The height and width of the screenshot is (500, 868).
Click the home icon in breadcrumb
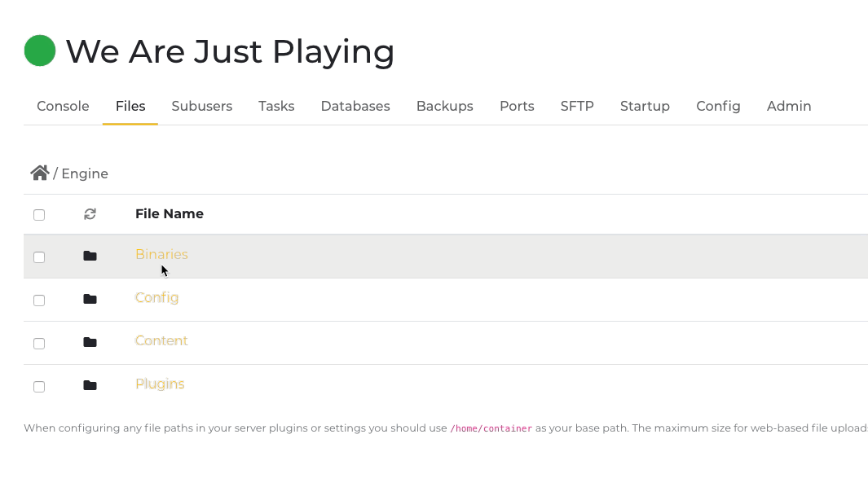click(39, 173)
